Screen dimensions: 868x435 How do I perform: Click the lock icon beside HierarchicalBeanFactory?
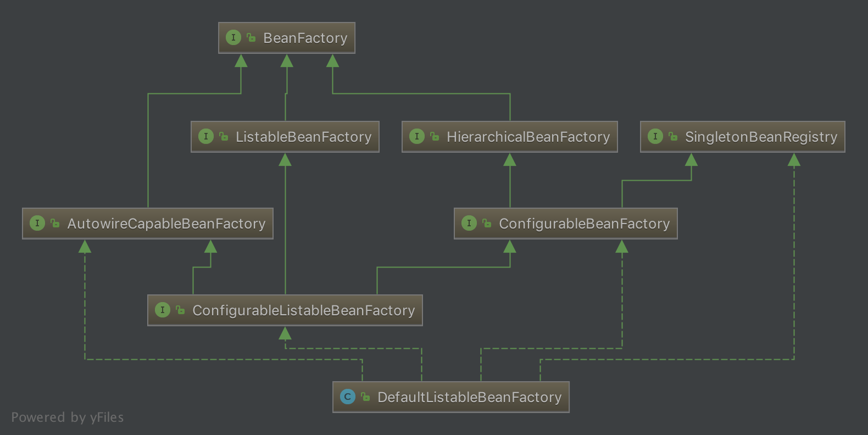[x=435, y=136]
